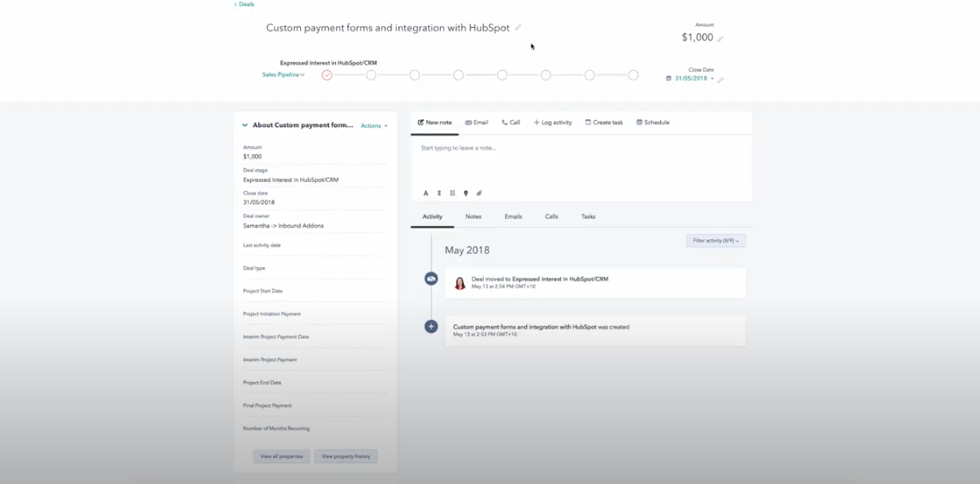Open the Deal moved to Expressed Interest activity
This screenshot has width=980, height=484.
pyautogui.click(x=595, y=283)
